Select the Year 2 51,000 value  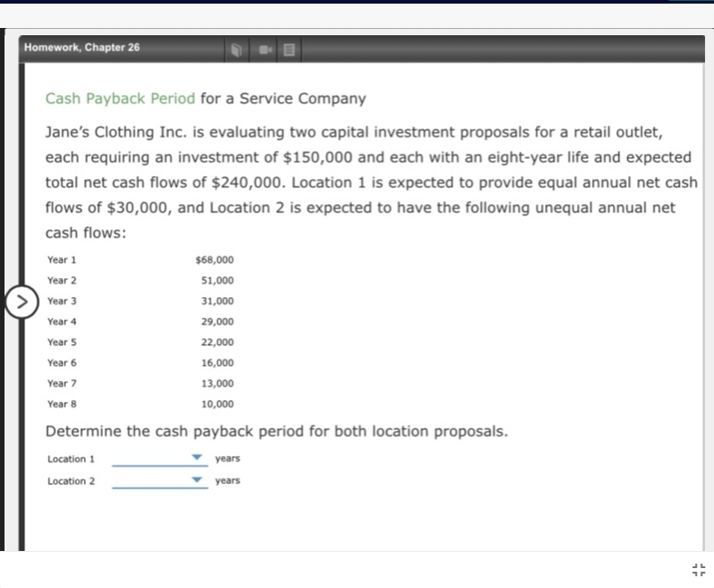coord(218,280)
